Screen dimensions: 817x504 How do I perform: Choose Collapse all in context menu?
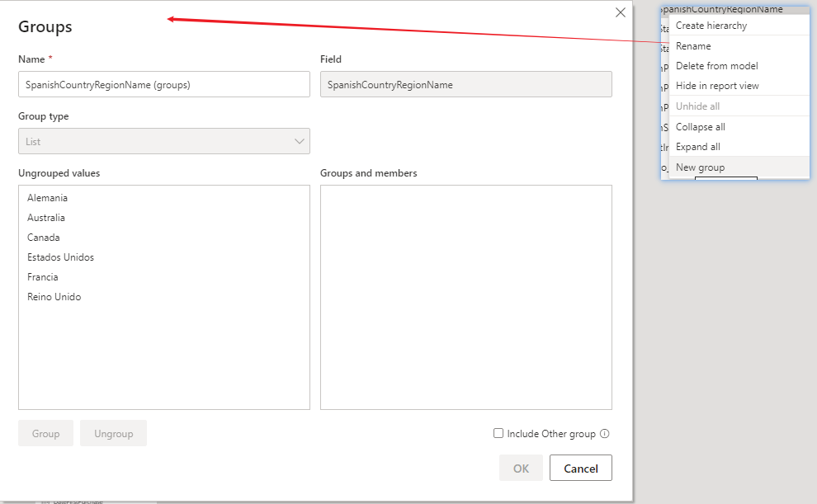point(739,127)
